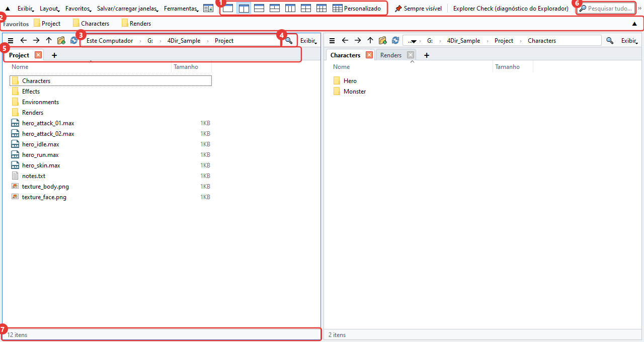Click the right pane search magnifier
Viewport: 644px width, 342px height.
click(x=610, y=41)
